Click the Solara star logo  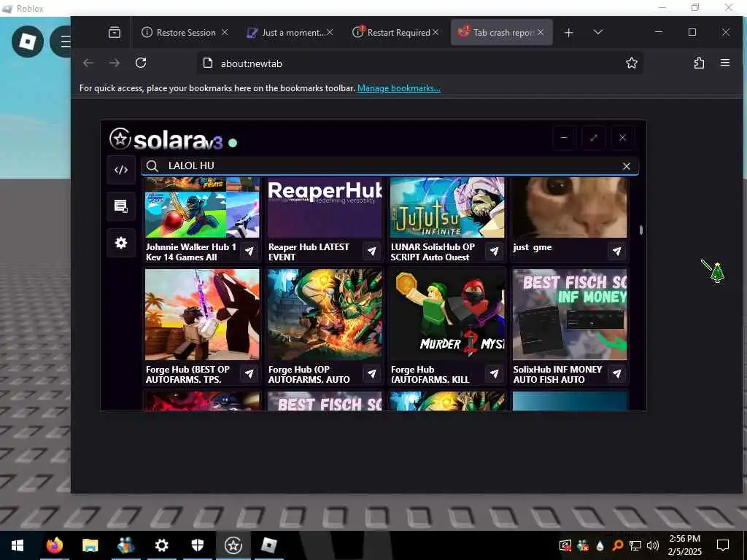pyautogui.click(x=120, y=139)
